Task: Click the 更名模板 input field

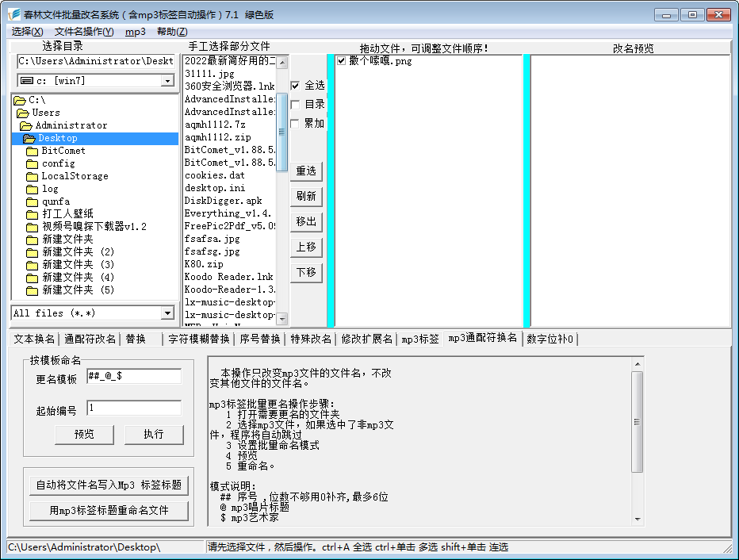Action: (x=134, y=376)
